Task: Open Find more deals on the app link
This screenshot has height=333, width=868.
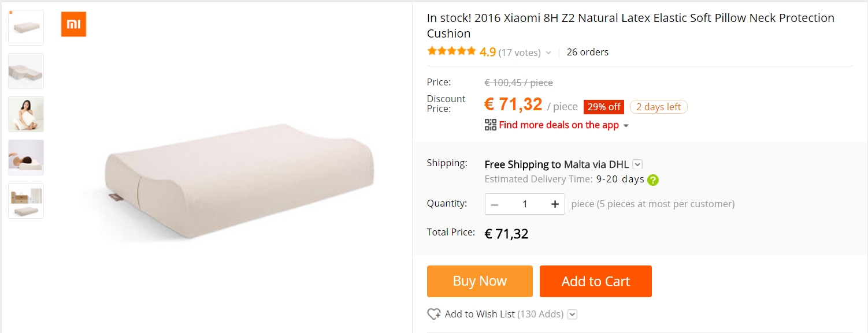Action: [x=558, y=125]
